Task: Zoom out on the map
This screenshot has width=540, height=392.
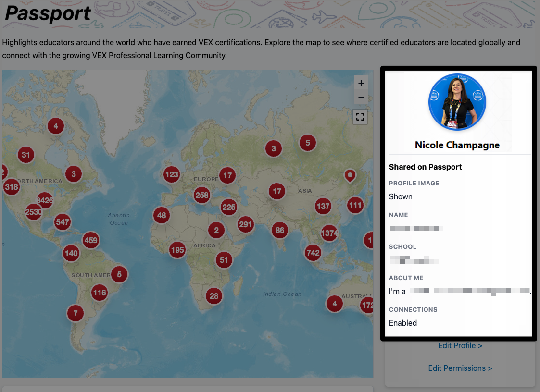Action: point(361,98)
